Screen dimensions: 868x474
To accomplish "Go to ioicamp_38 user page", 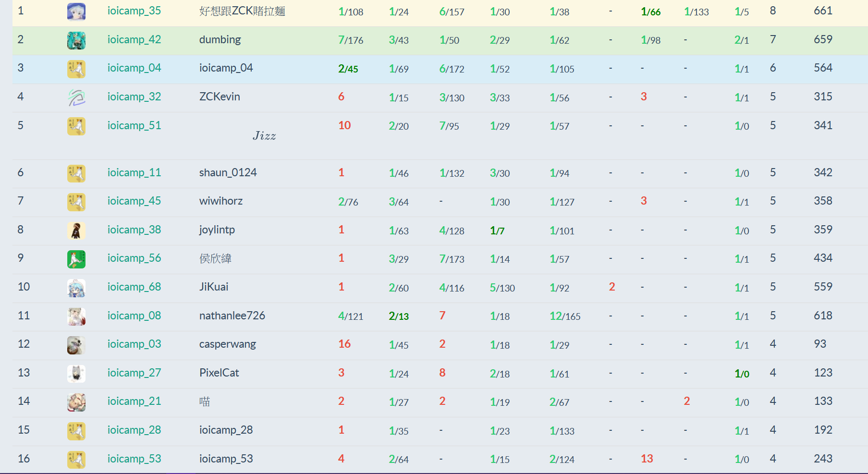I will point(134,230).
